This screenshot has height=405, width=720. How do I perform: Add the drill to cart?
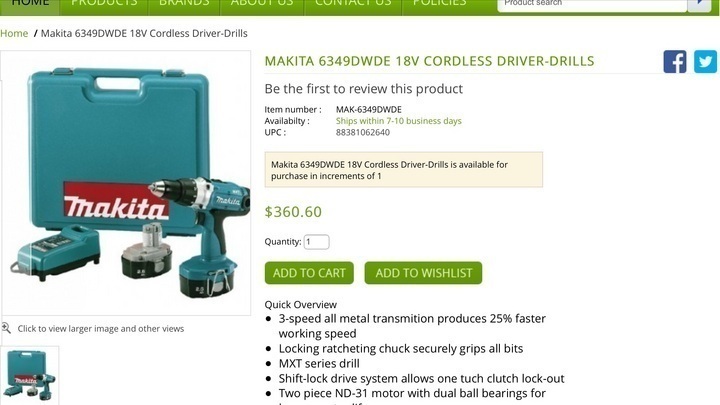tap(309, 273)
